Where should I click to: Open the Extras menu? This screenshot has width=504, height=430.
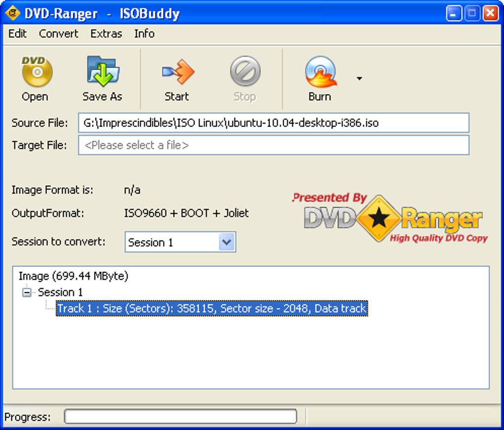coord(106,34)
